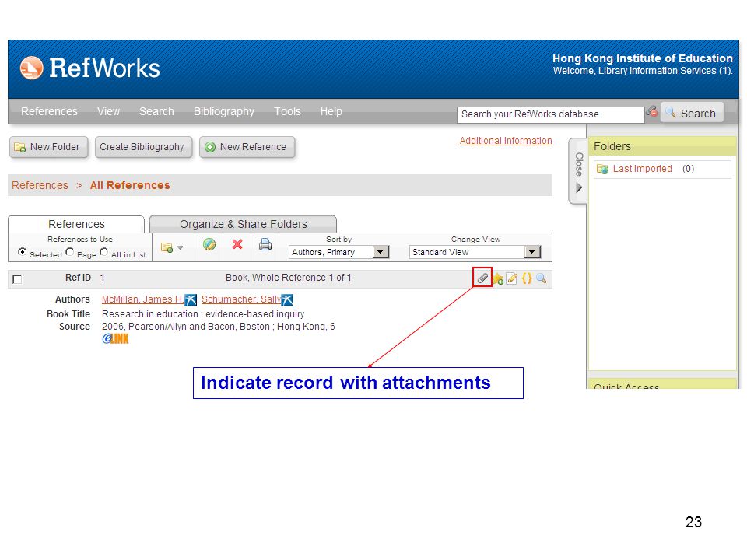Click the Create Bibliography button
747x560 pixels.
click(x=143, y=147)
